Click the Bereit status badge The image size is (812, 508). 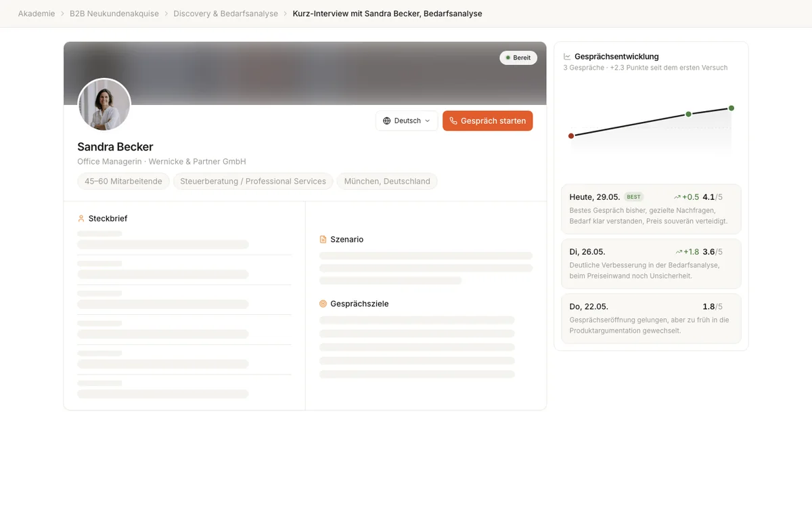coord(518,58)
